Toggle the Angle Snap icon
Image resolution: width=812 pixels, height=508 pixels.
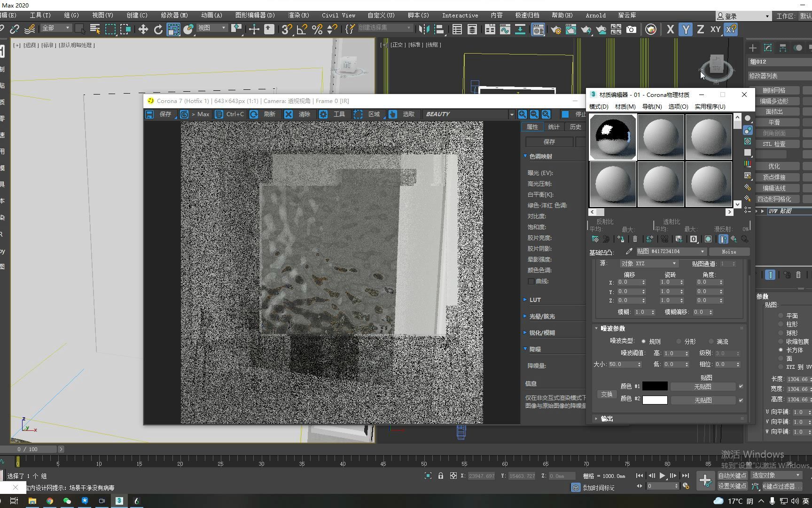[302, 30]
